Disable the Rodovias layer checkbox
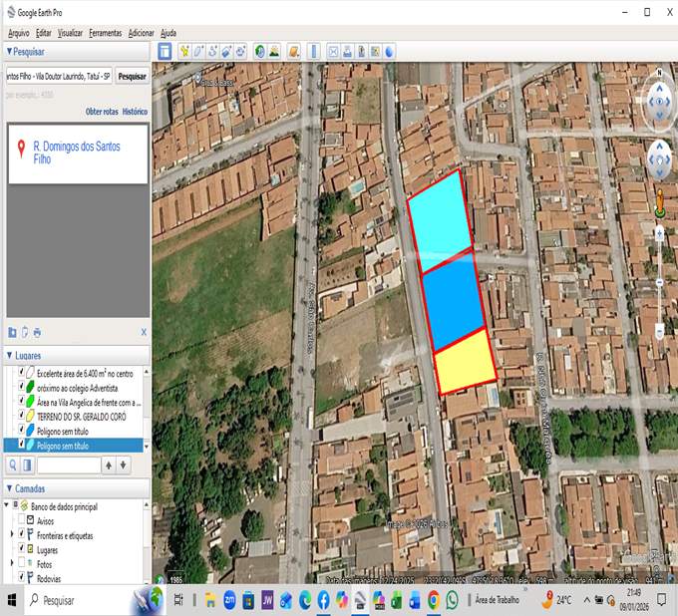The image size is (678, 616). 22,577
